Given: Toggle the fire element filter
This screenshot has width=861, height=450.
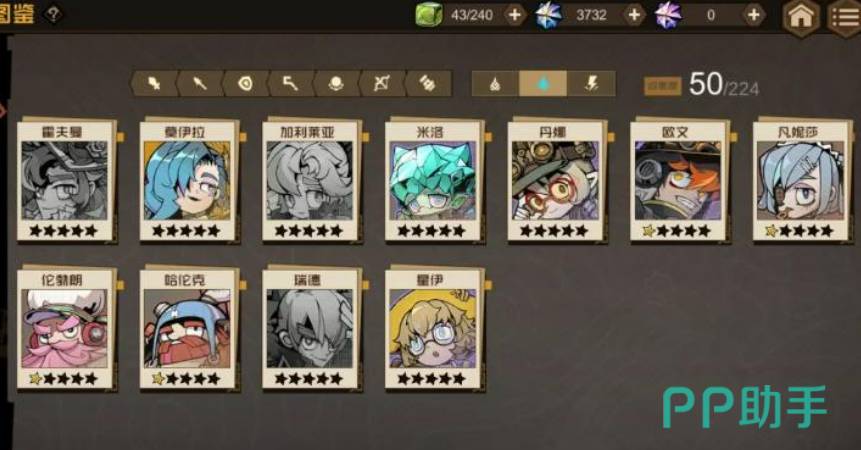Looking at the screenshot, I should click(x=495, y=84).
